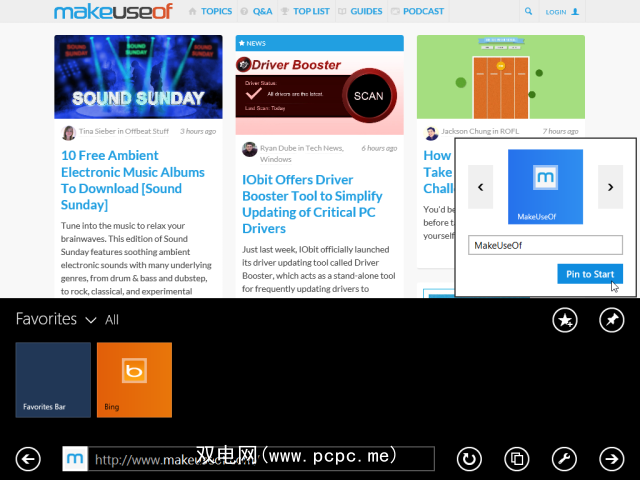Expand the Favorites dropdown chevron
The height and width of the screenshot is (480, 640).
tap(91, 320)
